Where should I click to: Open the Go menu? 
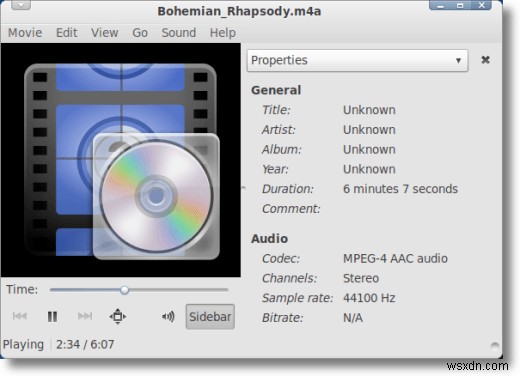[140, 33]
